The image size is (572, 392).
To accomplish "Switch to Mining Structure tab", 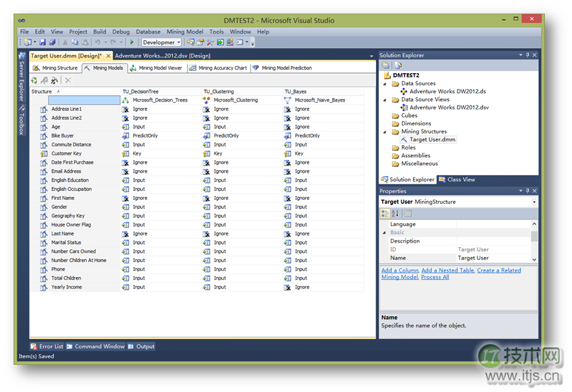I will pos(55,68).
